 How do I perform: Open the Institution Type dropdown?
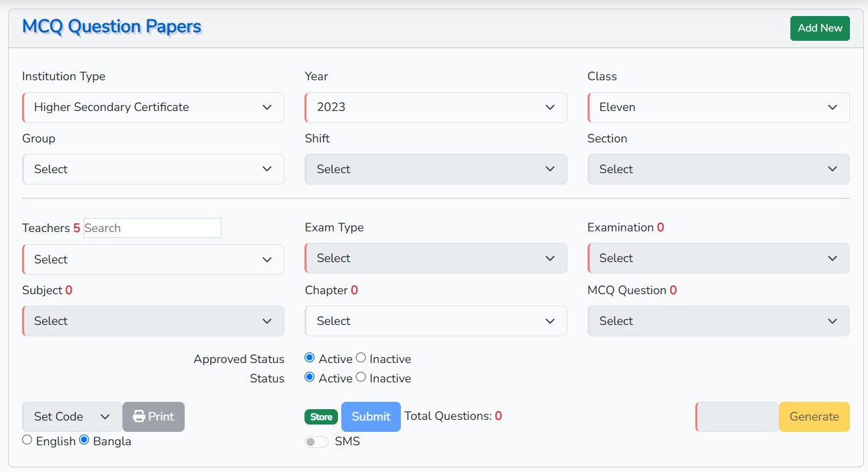[153, 107]
